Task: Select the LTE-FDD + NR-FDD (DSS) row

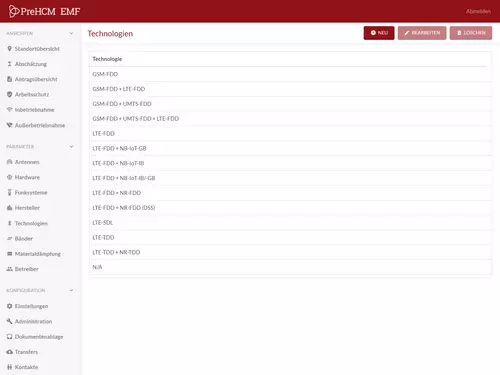Action: click(x=290, y=208)
